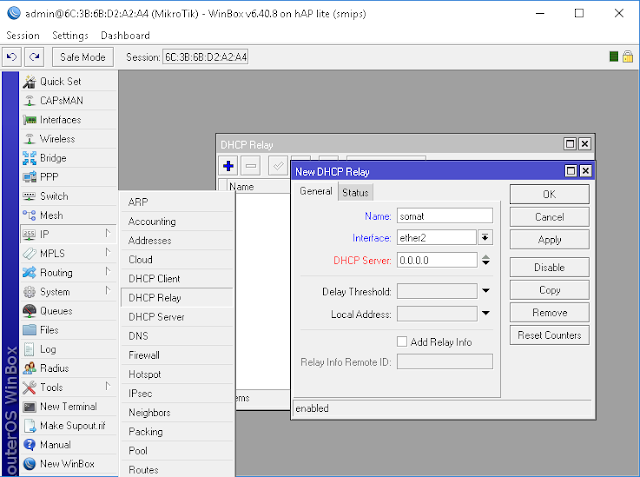Click the Name column header in DHCP Relay

pos(259,186)
